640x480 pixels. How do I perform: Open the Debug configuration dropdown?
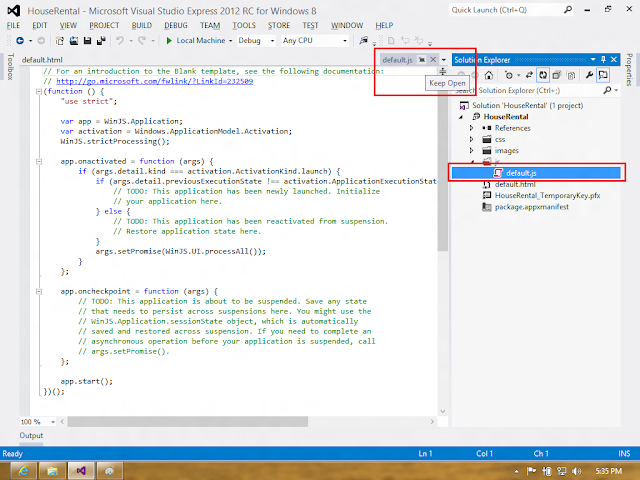pyautogui.click(x=272, y=41)
